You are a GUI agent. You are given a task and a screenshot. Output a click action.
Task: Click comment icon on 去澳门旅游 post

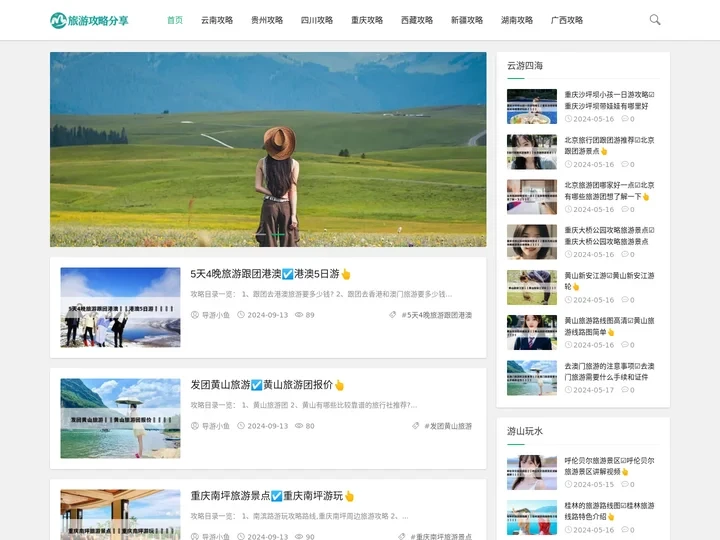click(x=624, y=390)
